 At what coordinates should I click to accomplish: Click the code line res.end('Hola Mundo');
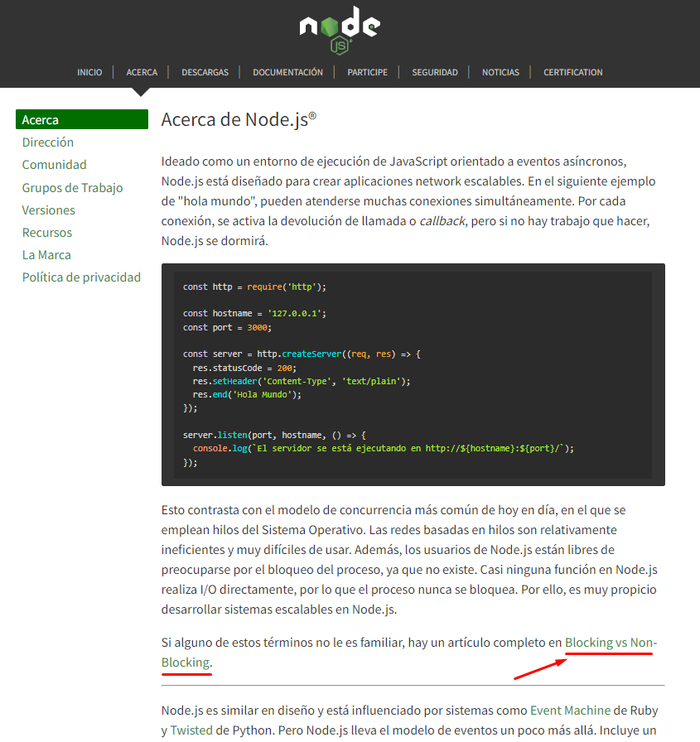247,395
